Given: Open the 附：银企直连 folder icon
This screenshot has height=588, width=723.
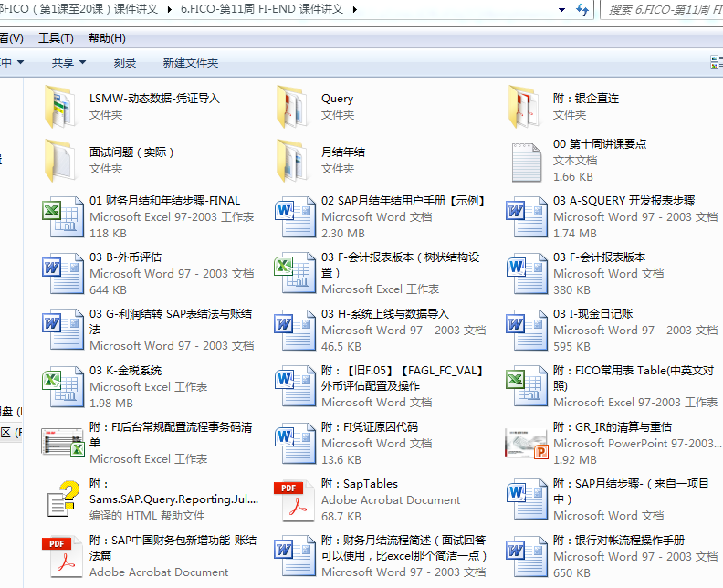Looking at the screenshot, I should [x=525, y=107].
